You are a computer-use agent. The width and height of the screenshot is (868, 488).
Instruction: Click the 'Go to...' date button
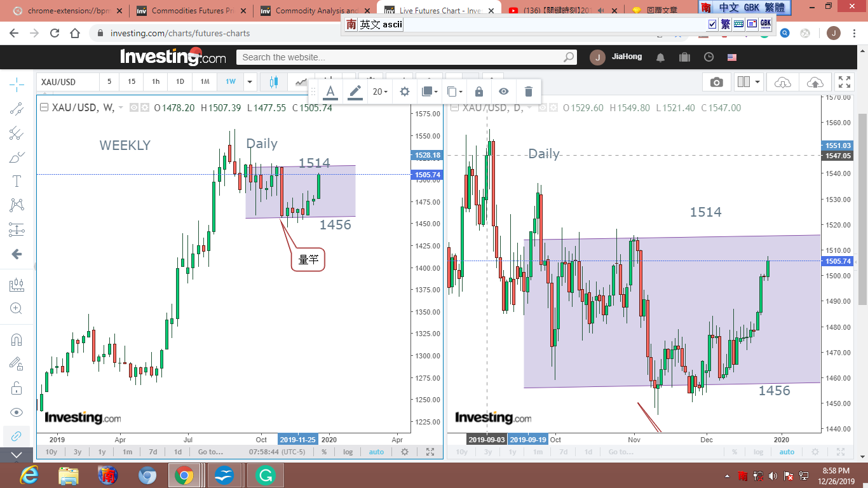click(210, 452)
